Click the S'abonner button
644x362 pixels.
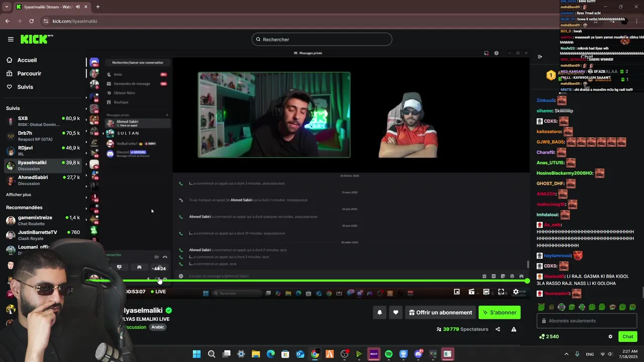pyautogui.click(x=500, y=312)
